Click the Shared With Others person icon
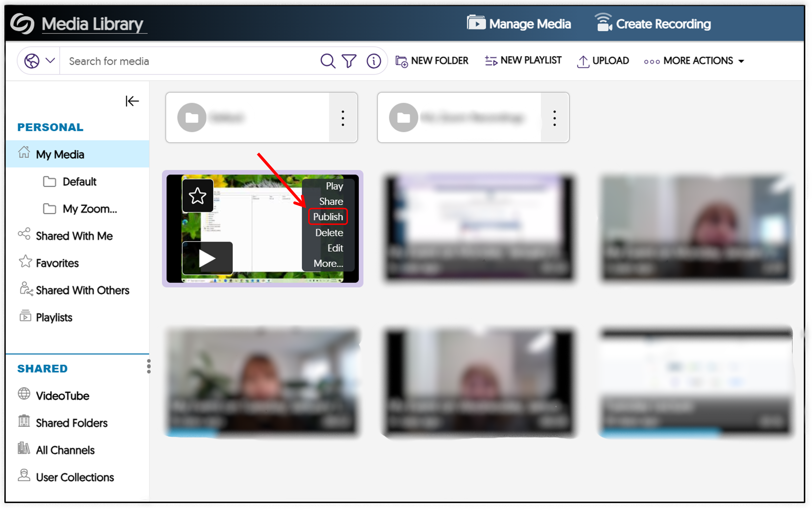The height and width of the screenshot is (510, 812). pos(26,288)
